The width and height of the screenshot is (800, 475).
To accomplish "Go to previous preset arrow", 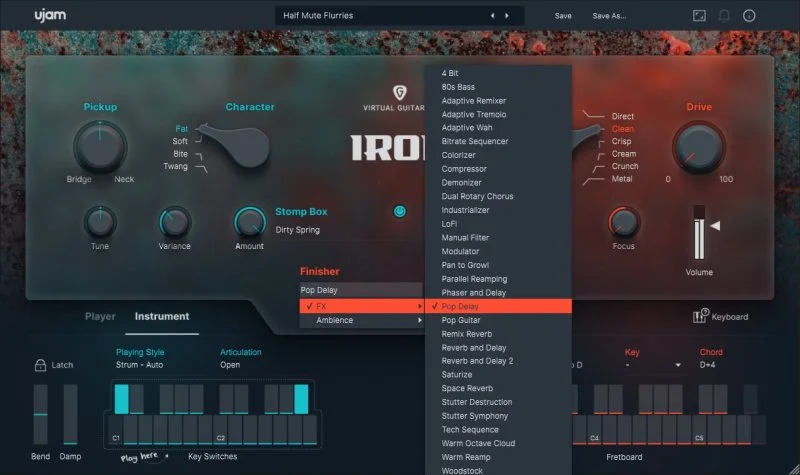I will coord(492,16).
